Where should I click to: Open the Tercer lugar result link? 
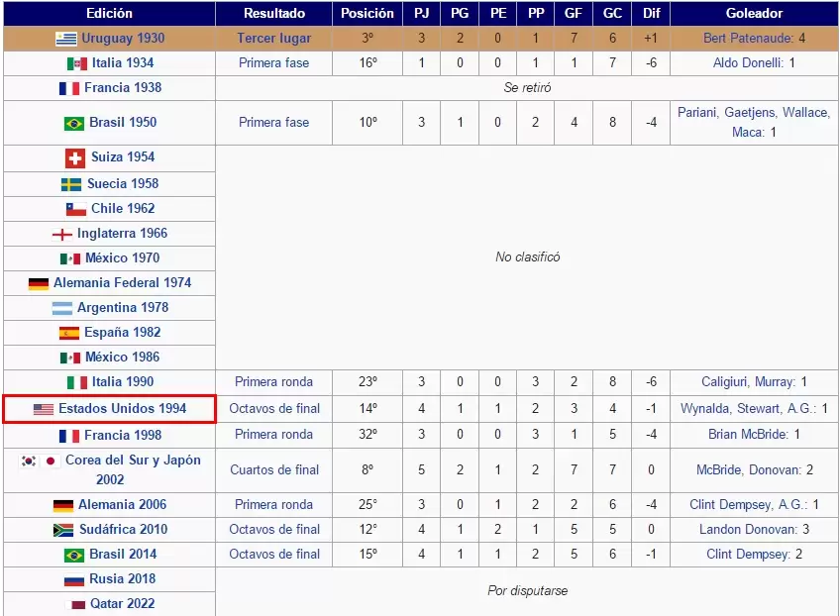point(273,39)
